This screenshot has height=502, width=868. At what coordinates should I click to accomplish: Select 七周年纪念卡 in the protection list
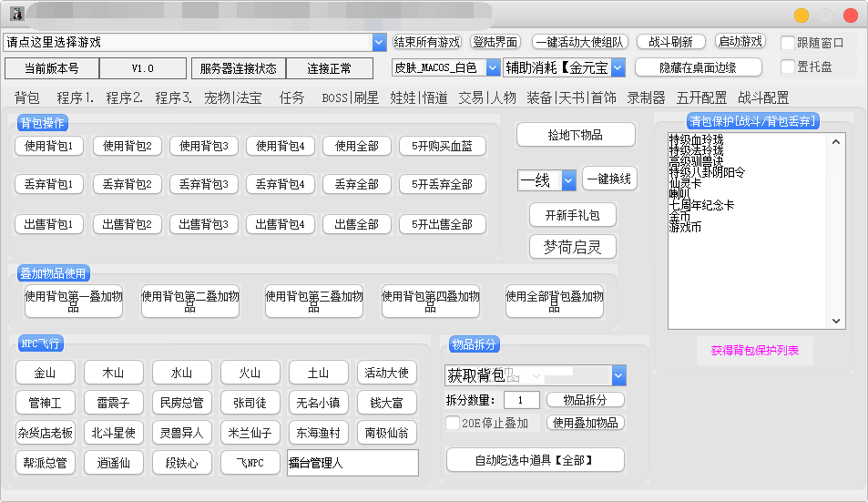tap(701, 205)
